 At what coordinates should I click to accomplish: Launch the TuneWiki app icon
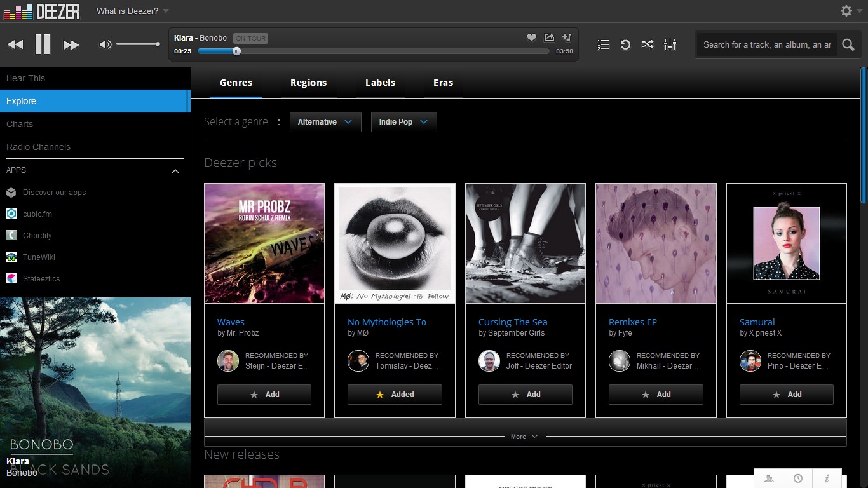[x=11, y=257]
